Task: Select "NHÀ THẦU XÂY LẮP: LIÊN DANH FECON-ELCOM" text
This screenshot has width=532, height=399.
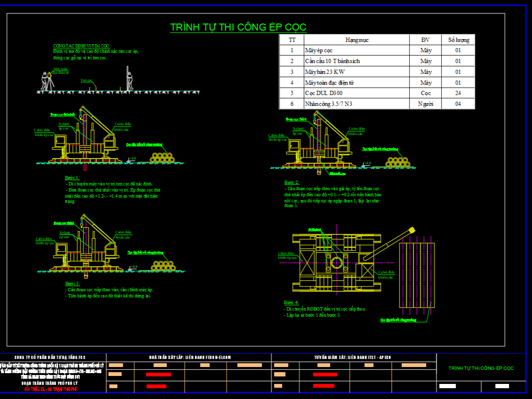Action: [x=190, y=357]
